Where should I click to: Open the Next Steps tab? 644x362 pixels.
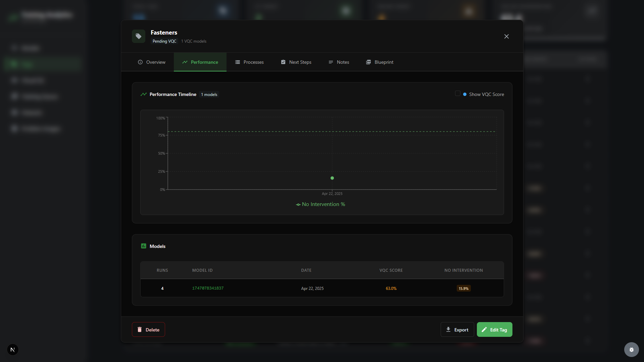click(296, 62)
